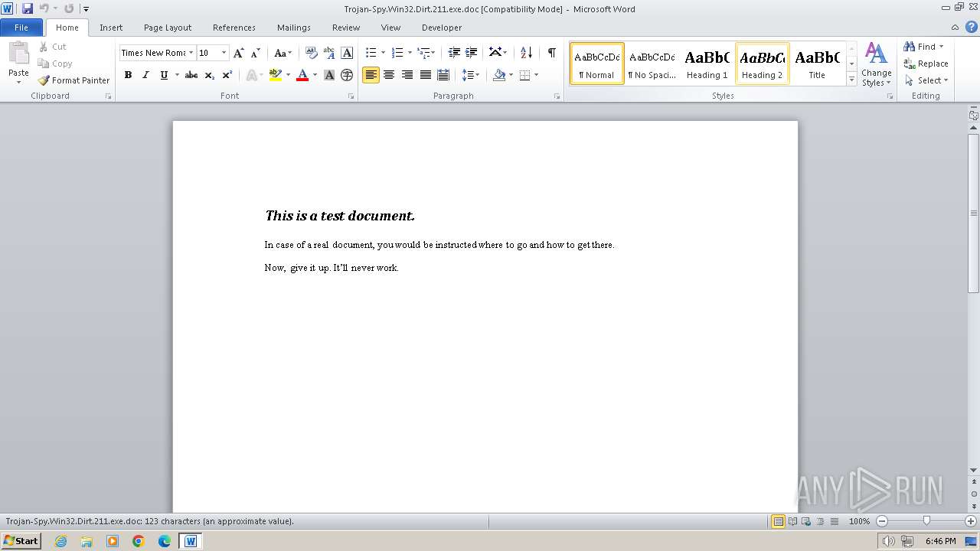This screenshot has width=980, height=551.
Task: Toggle Subscript formatting
Action: (210, 75)
